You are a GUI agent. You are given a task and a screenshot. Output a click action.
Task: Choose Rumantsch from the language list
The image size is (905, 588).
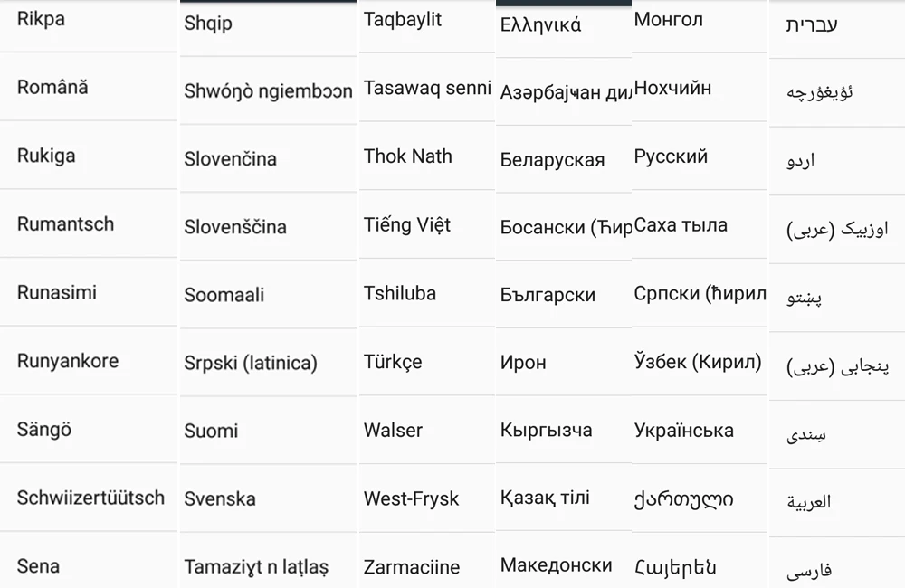coord(89,223)
